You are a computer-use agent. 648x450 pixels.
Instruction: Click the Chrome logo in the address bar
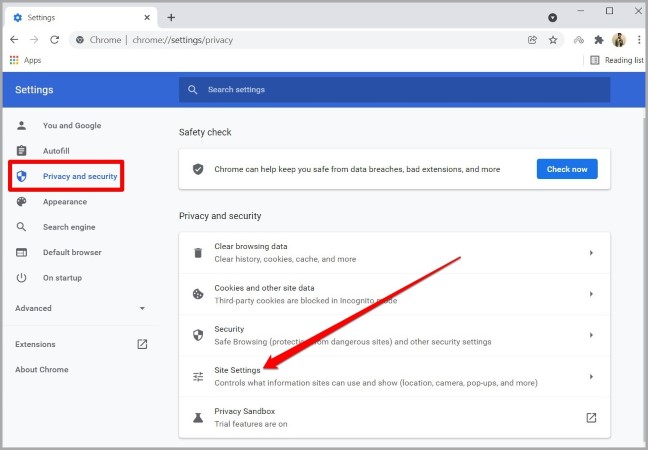pyautogui.click(x=80, y=40)
